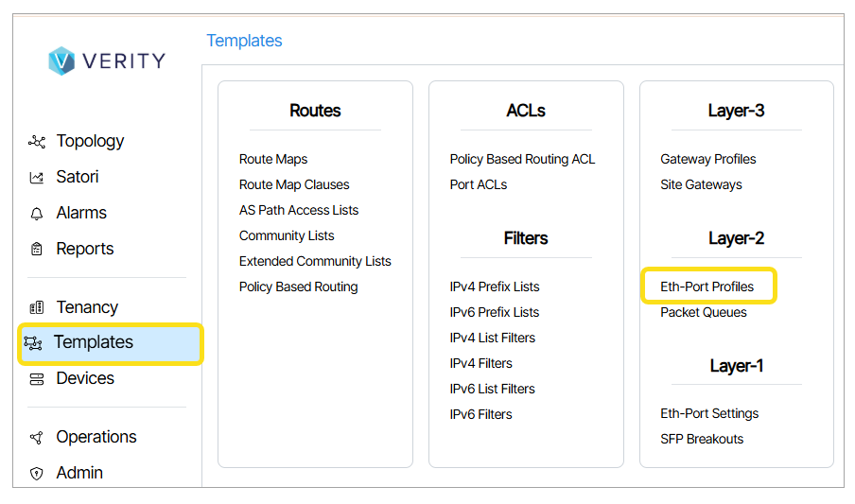Open Gateway Profiles under Layer-3
Viewport: 855px width, 504px height.
(x=708, y=159)
